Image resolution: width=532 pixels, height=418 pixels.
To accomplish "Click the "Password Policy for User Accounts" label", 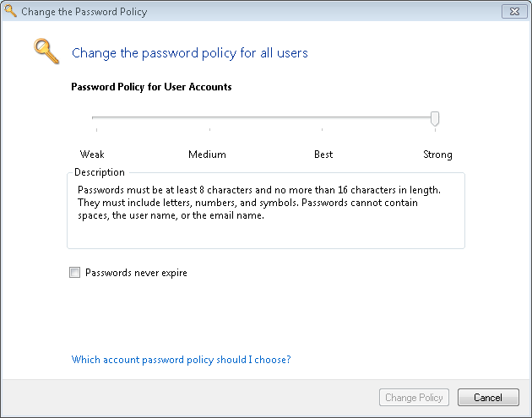I will (x=151, y=87).
